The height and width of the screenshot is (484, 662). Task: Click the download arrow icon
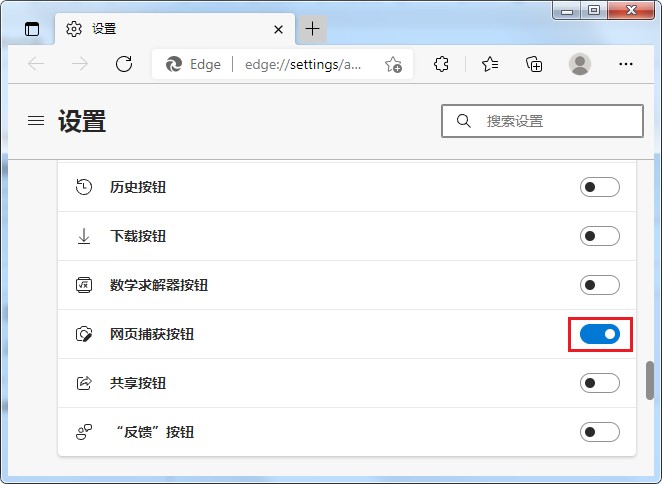tap(84, 236)
